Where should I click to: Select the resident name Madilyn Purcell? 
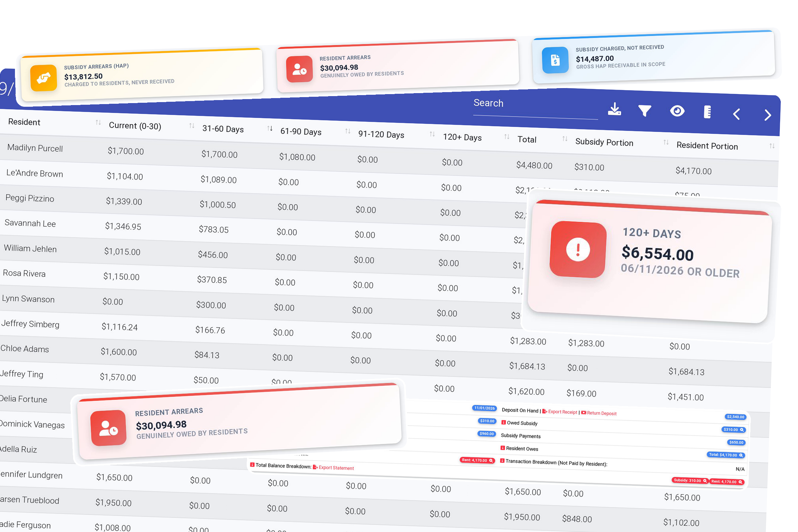[x=35, y=148]
